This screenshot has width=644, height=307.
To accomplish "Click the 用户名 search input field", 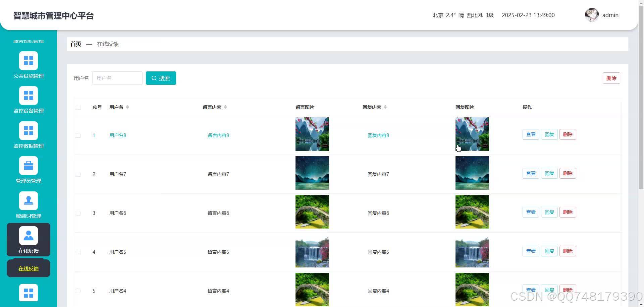I will pyautogui.click(x=117, y=78).
